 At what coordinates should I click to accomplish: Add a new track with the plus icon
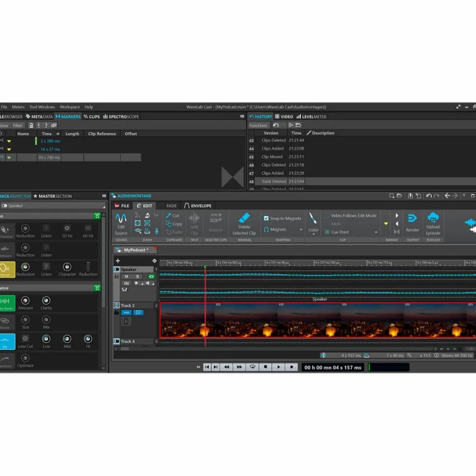coord(118,261)
